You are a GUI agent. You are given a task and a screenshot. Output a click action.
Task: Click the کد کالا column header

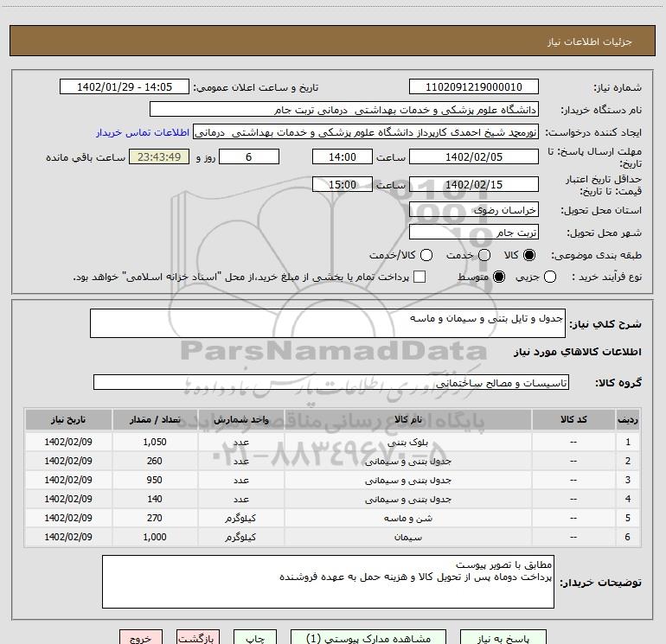point(573,419)
